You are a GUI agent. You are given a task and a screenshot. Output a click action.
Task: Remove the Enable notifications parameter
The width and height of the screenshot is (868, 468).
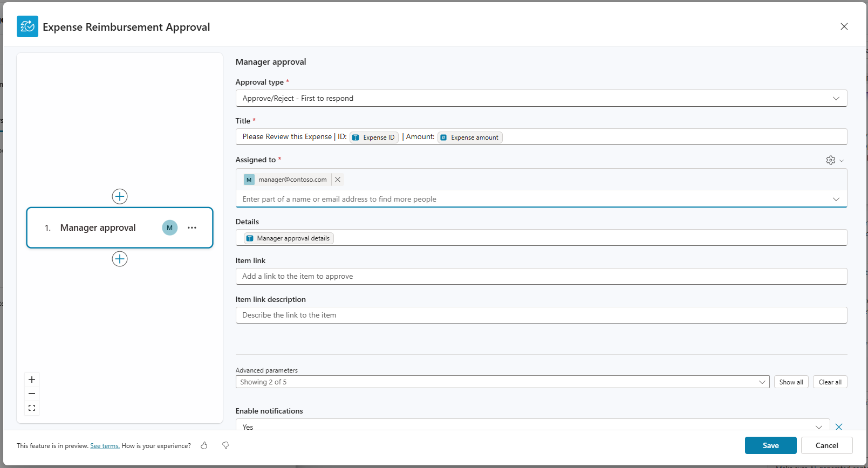[839, 426]
